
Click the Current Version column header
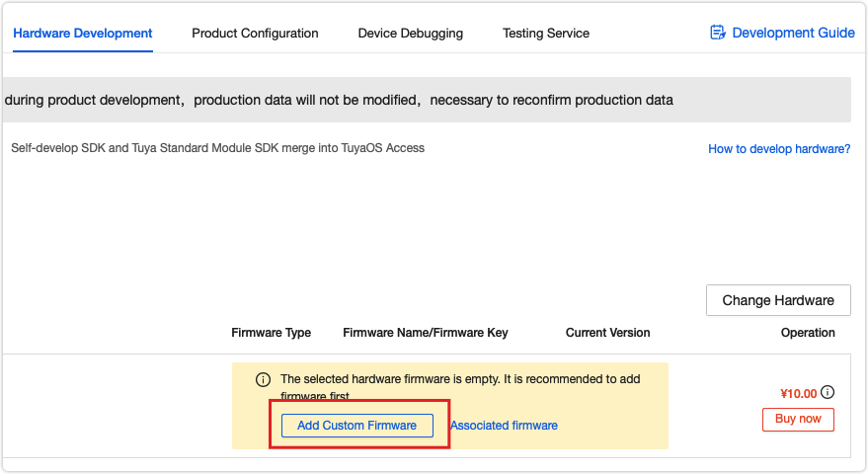coord(608,333)
